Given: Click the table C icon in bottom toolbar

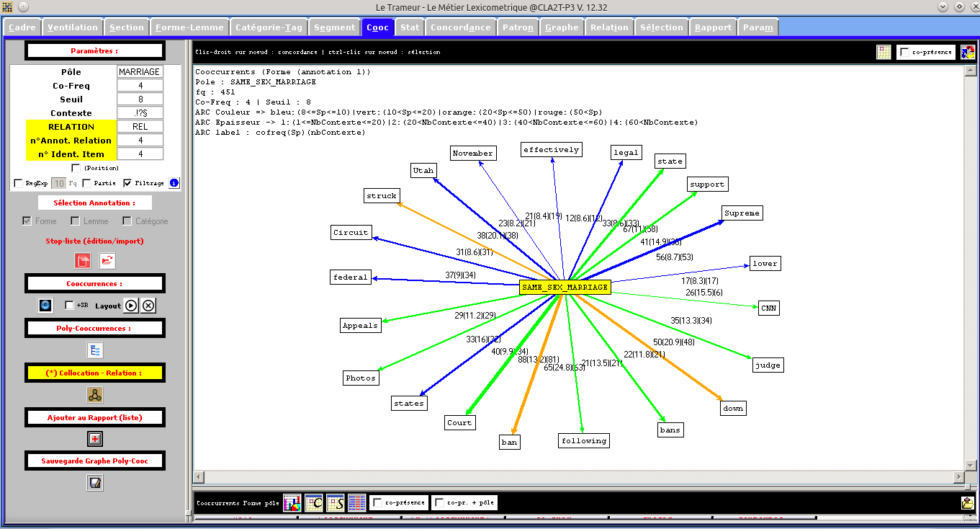Looking at the screenshot, I should coord(314,502).
